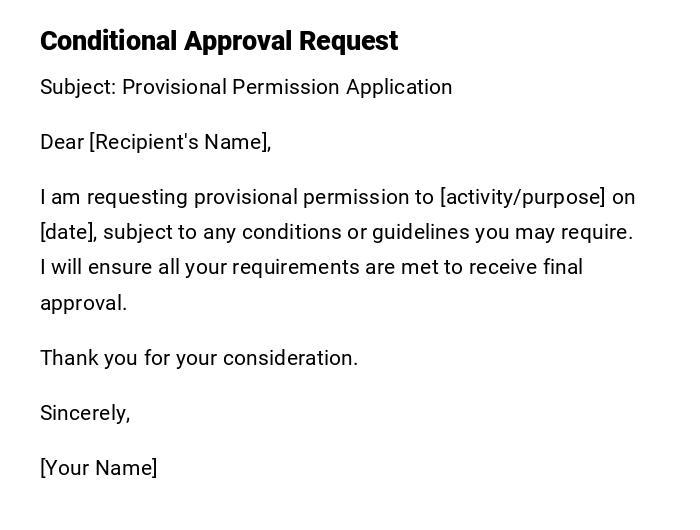Click the [date] placeholder
700x530 pixels.
[67, 233]
